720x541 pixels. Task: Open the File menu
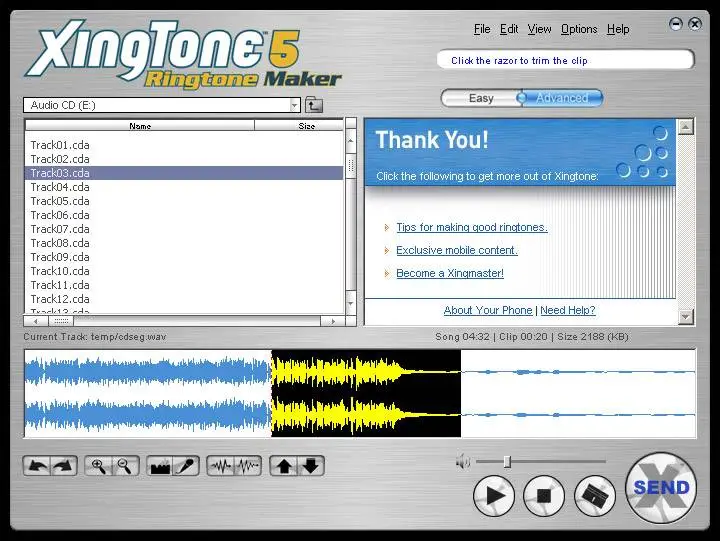(x=482, y=29)
